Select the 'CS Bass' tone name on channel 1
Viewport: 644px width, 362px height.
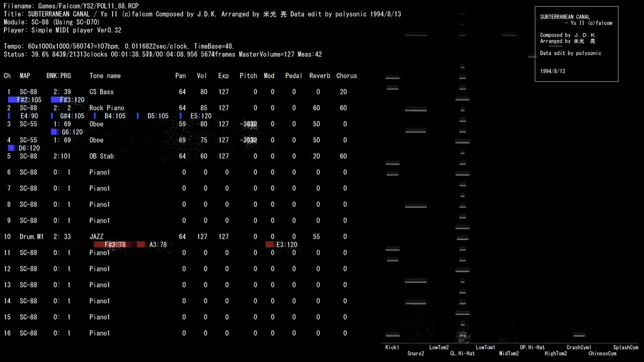(102, 92)
